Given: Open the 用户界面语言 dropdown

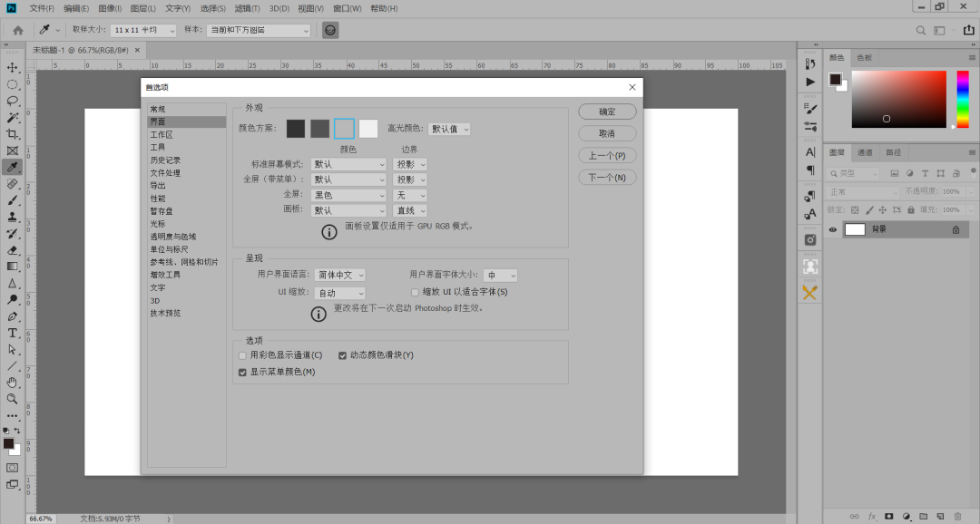Looking at the screenshot, I should pos(339,274).
